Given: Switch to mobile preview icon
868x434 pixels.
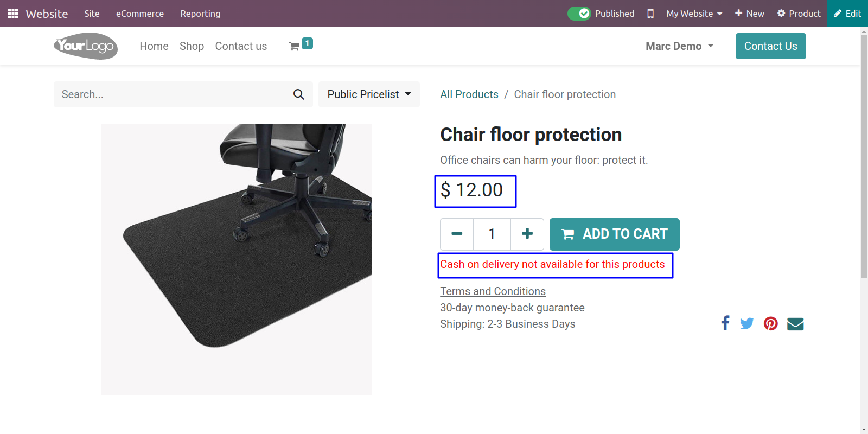Looking at the screenshot, I should (x=650, y=14).
